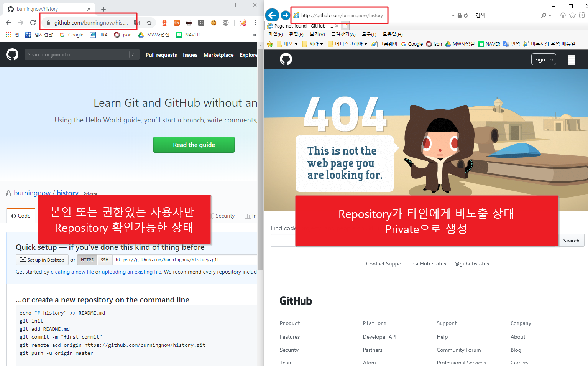This screenshot has width=588, height=366.
Task: Open the masked-face extension icon in Chrome
Action: click(189, 23)
